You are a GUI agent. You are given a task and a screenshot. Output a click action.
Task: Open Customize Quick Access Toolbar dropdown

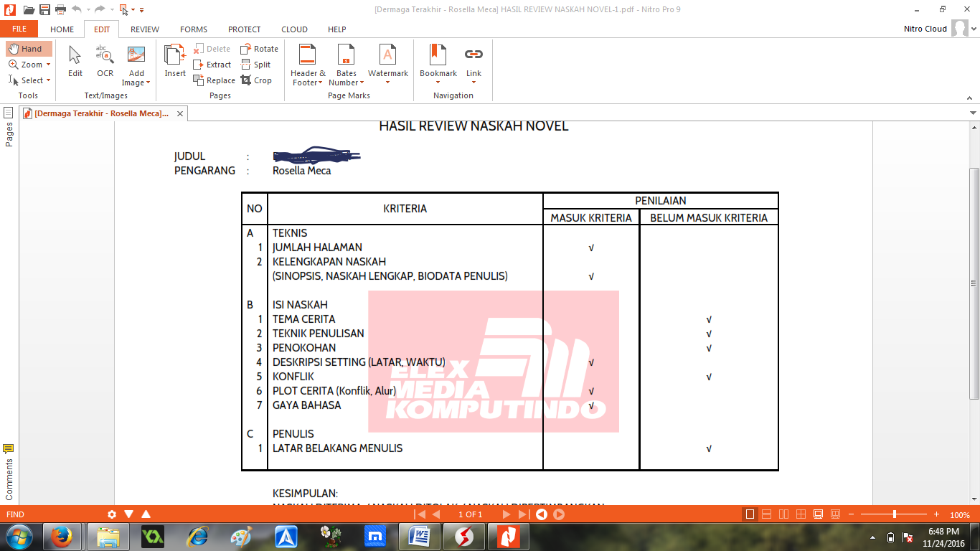[x=141, y=10]
